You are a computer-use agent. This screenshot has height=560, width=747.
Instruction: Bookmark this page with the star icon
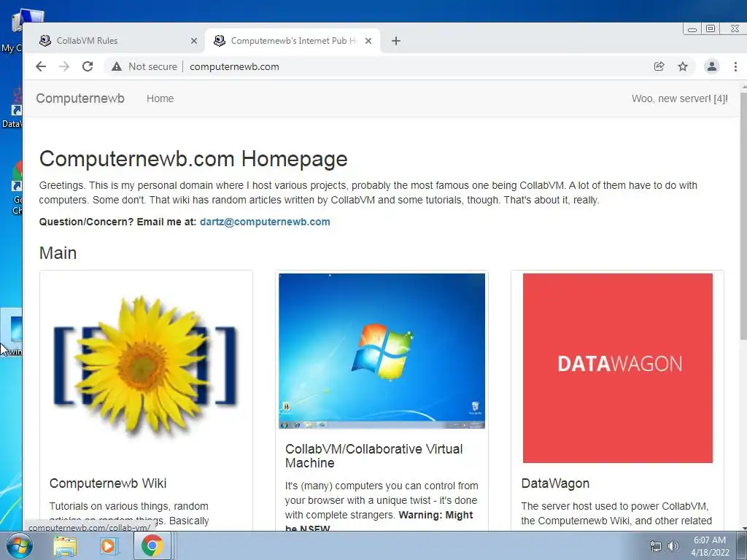(683, 66)
